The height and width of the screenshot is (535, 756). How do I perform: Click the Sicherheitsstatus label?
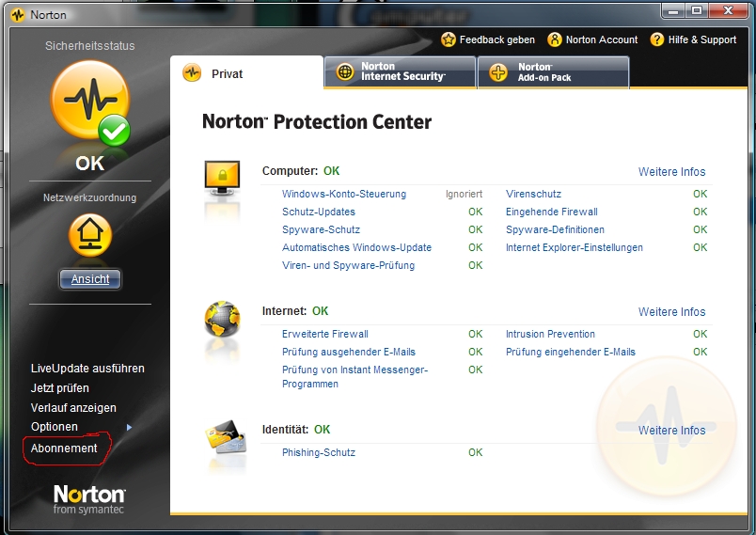pos(90,46)
